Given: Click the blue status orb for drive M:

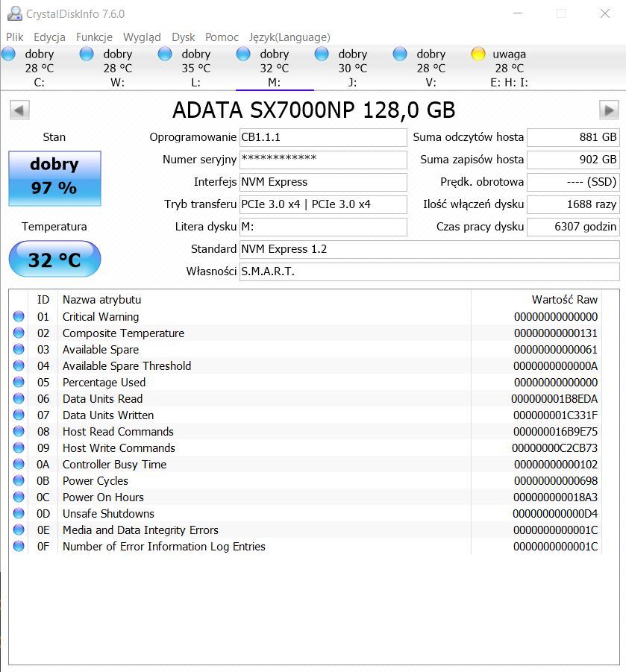Looking at the screenshot, I should [x=243, y=54].
